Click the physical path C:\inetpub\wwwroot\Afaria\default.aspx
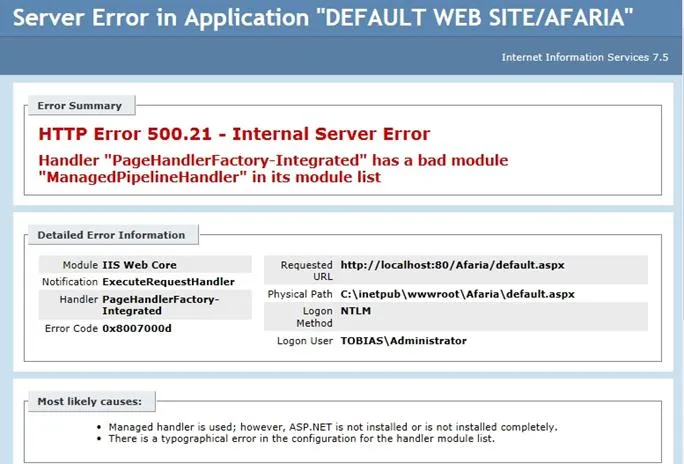This screenshot has height=464, width=684. coord(457,294)
